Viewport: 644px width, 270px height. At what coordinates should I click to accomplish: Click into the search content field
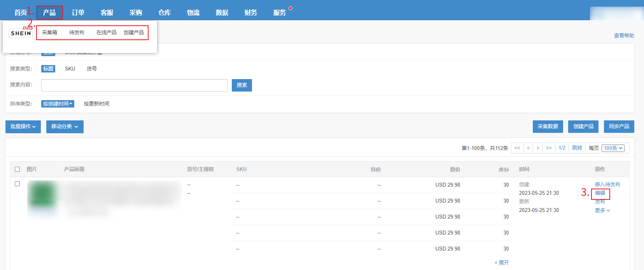click(134, 85)
